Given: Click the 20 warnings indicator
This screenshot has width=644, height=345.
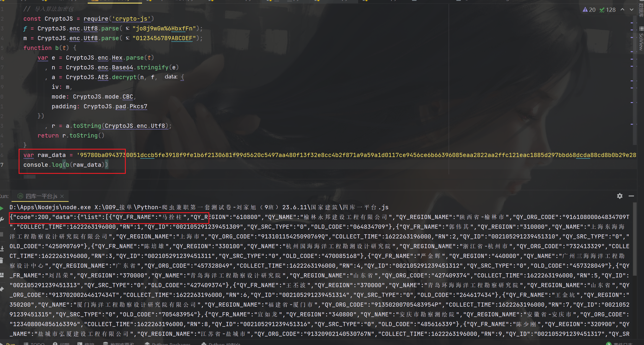Looking at the screenshot, I should click(x=589, y=10).
